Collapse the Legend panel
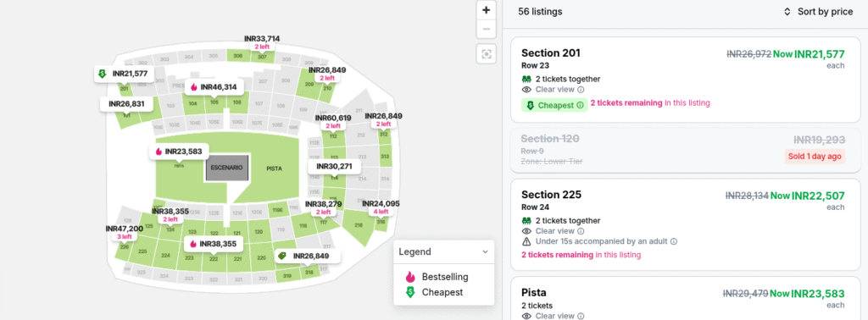 coord(485,251)
